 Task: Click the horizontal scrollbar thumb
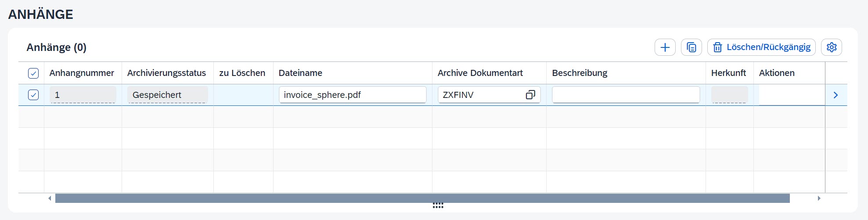click(x=421, y=198)
